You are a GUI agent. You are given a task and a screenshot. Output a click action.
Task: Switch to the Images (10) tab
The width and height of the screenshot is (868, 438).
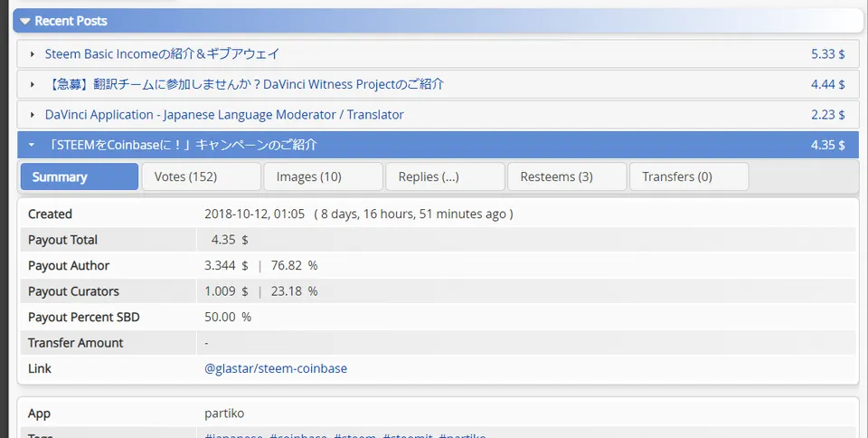pos(324,176)
